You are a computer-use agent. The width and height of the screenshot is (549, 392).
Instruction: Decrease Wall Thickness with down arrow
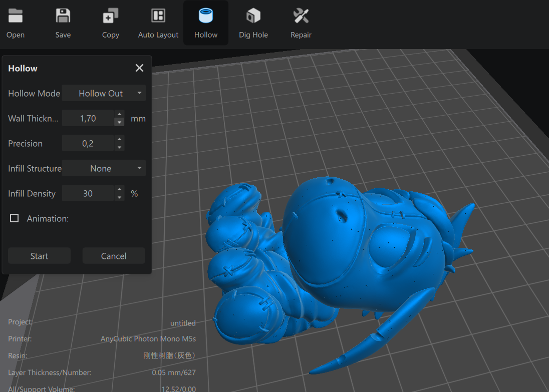point(119,122)
